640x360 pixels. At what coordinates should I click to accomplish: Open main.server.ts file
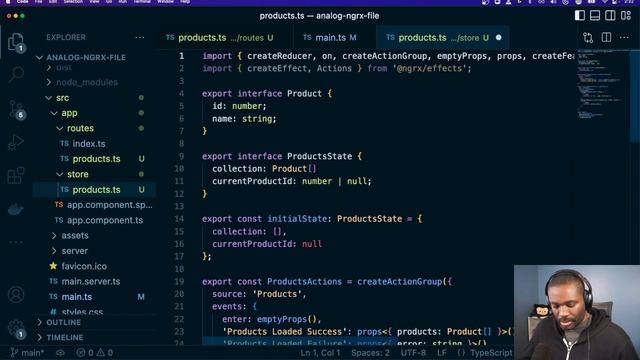(91, 282)
